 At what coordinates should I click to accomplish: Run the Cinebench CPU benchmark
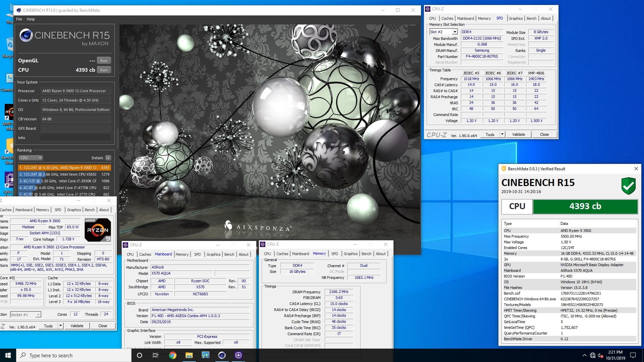[x=104, y=70]
